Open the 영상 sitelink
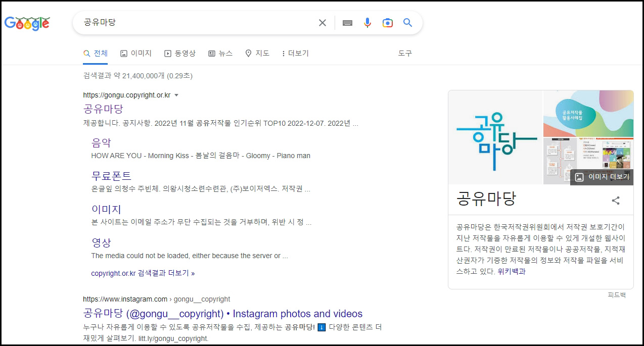Image resolution: width=644 pixels, height=346 pixels. click(101, 242)
